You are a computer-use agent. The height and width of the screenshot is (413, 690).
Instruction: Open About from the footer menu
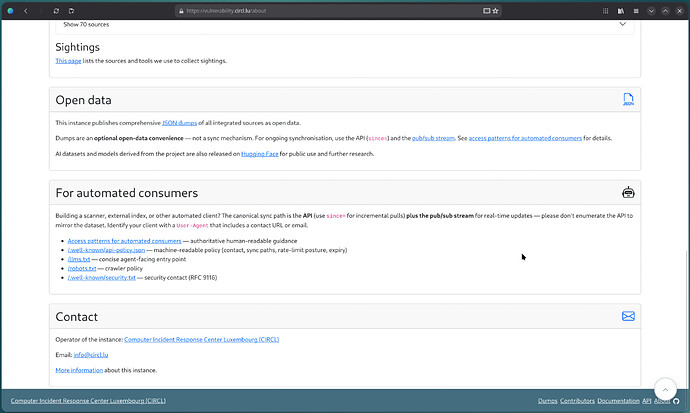pos(662,401)
